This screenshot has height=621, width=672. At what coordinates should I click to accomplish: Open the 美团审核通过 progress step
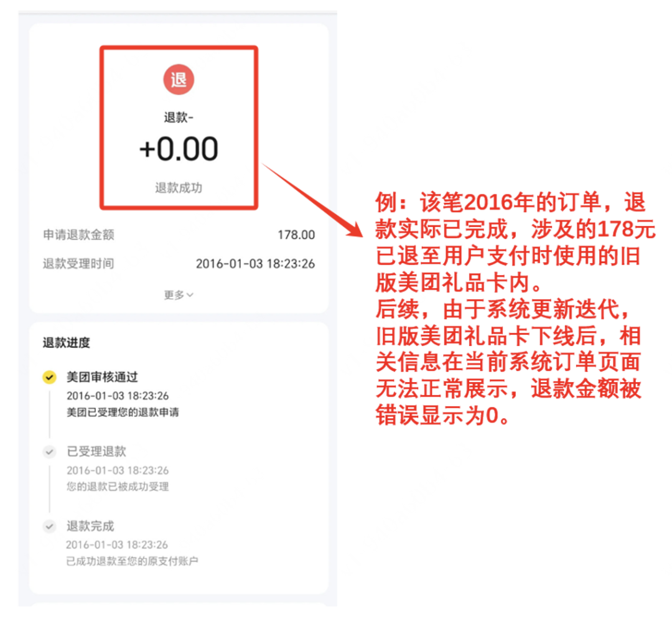click(x=102, y=377)
